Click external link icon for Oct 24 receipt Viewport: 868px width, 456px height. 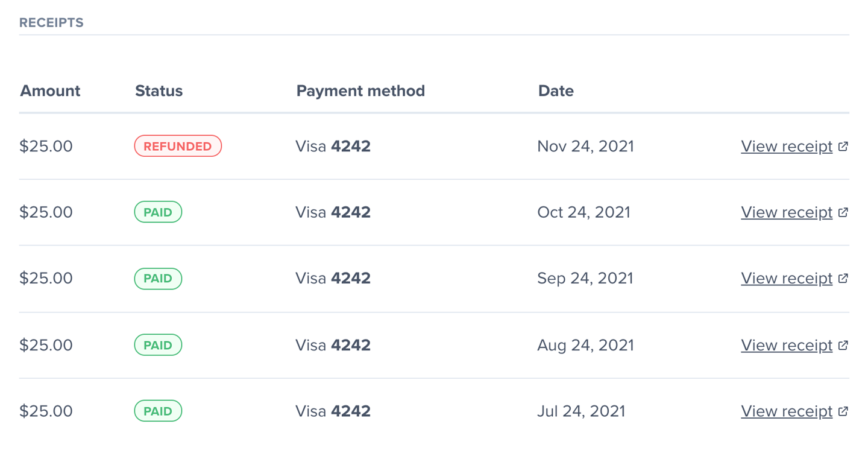coord(843,212)
